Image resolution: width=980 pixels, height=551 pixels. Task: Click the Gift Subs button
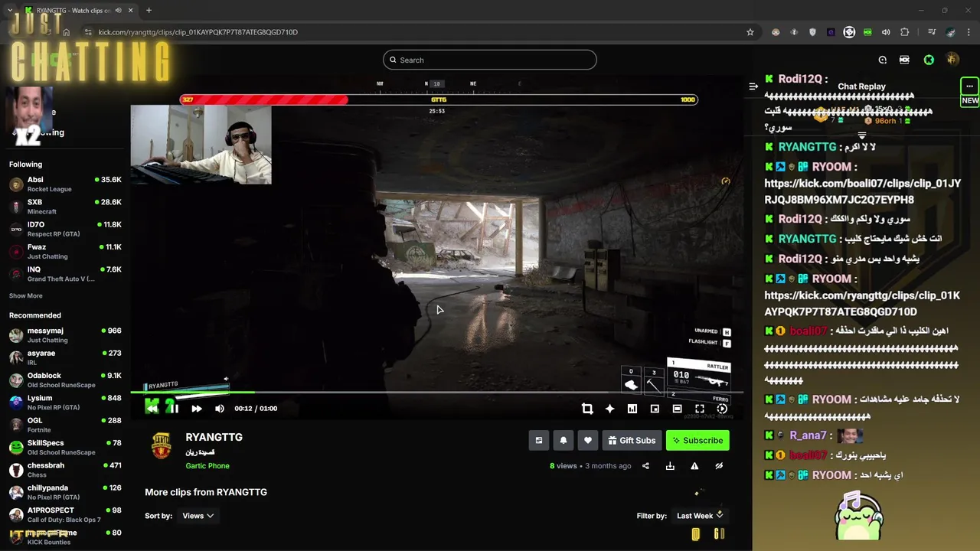(632, 440)
